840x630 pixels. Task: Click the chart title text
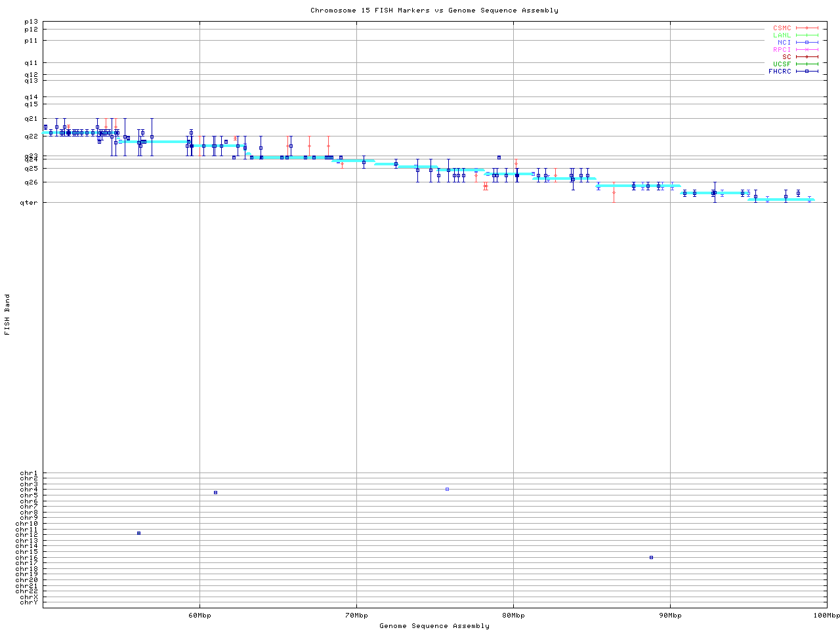coord(434,10)
